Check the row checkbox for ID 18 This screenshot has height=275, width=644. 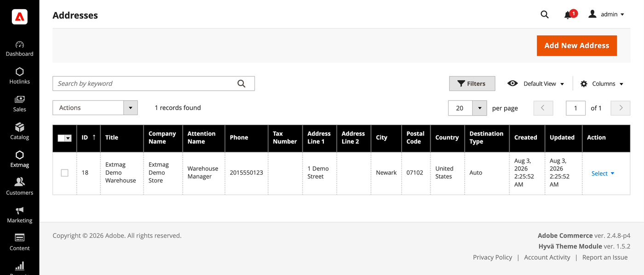click(x=64, y=173)
